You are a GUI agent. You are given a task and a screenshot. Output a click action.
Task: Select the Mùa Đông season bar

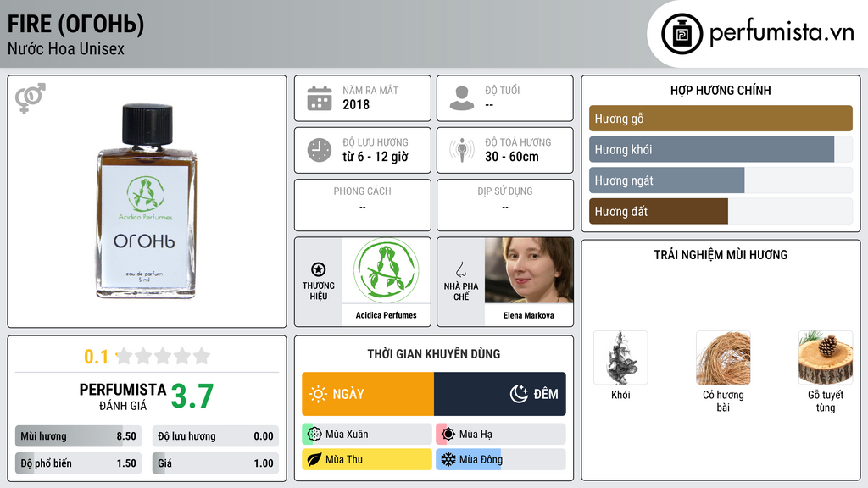tap(501, 459)
